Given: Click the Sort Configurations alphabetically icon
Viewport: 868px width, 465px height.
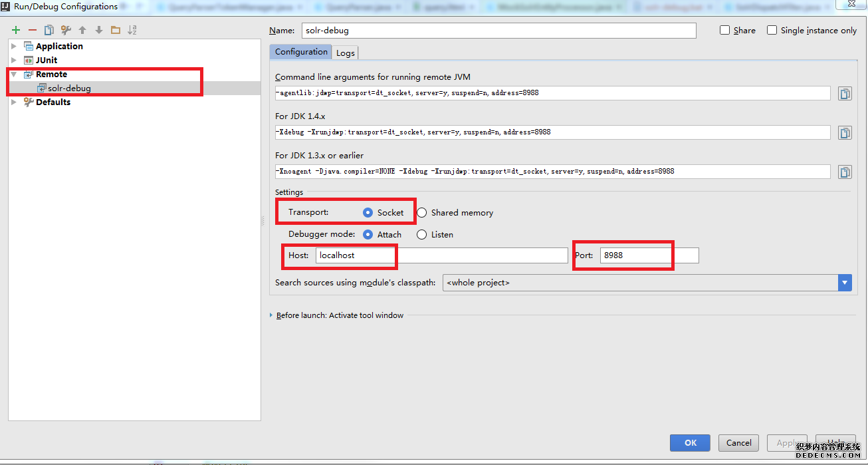Looking at the screenshot, I should 132,30.
